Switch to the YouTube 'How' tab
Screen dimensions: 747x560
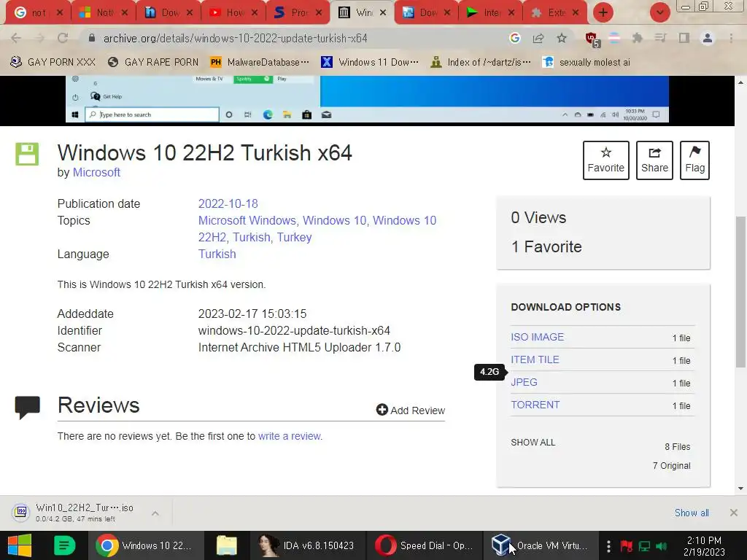pyautogui.click(x=233, y=12)
